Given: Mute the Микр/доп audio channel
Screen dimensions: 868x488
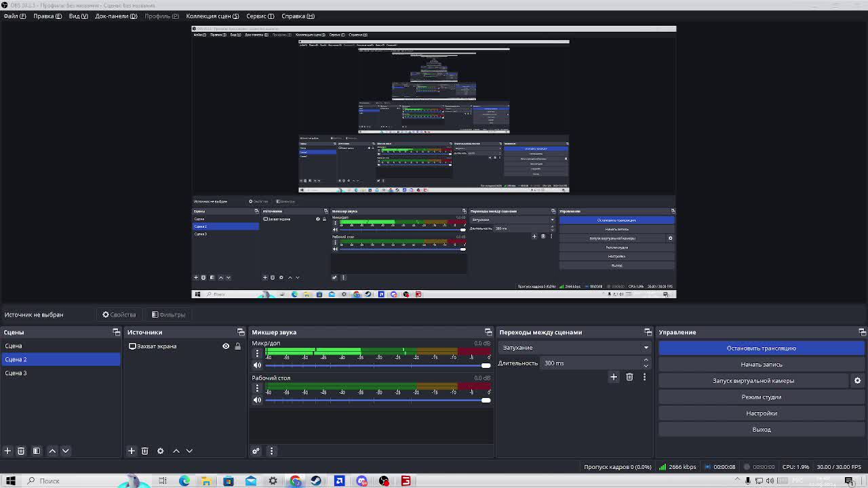Looking at the screenshot, I should pyautogui.click(x=257, y=365).
